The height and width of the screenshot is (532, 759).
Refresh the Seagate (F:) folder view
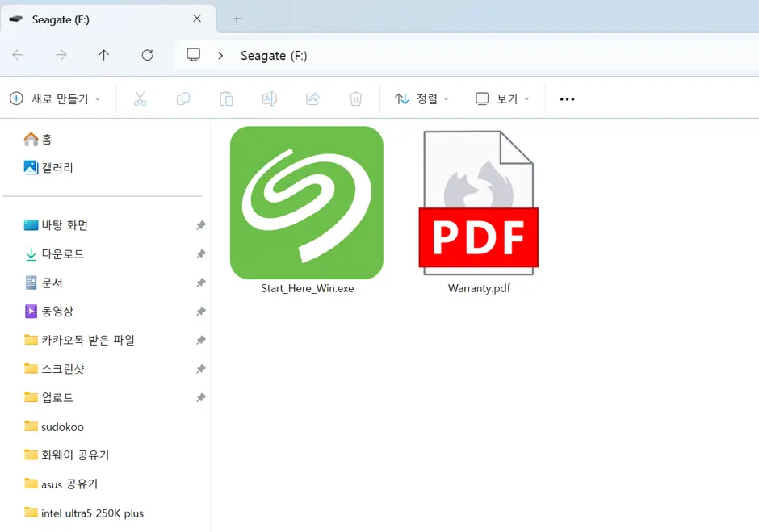tap(147, 55)
